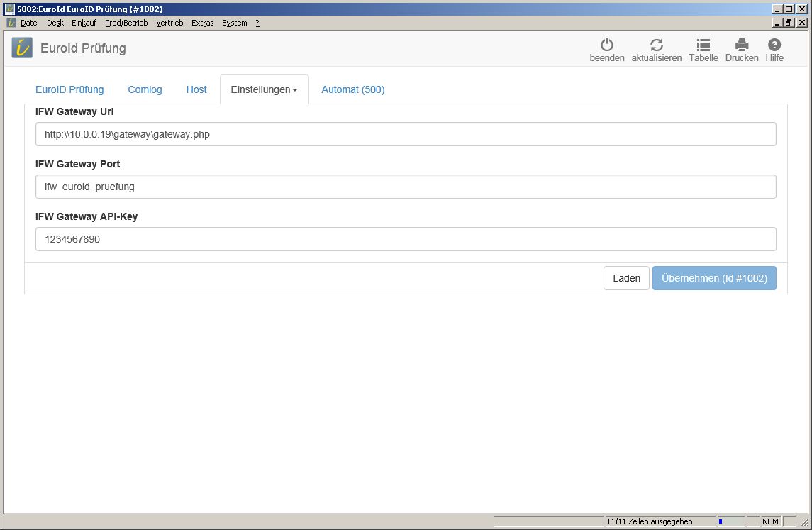Select the Host tab
Image resolution: width=812 pixels, height=530 pixels.
point(196,89)
